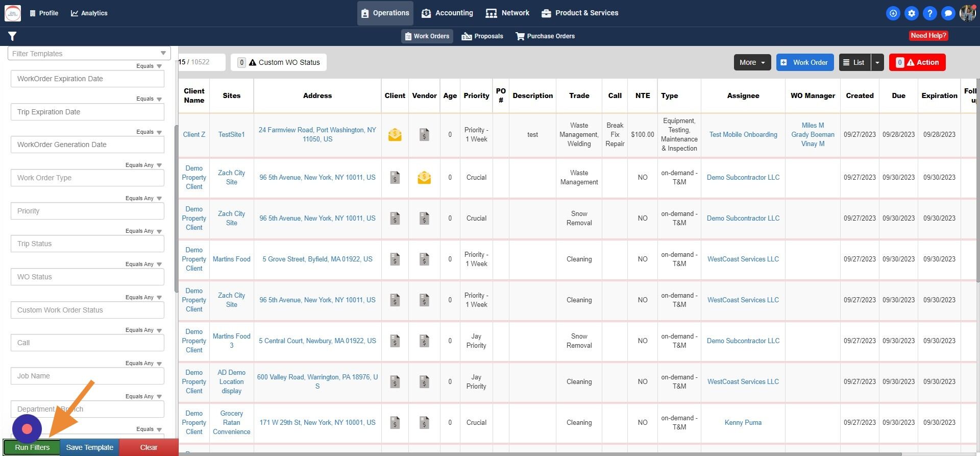Open the chat messages icon
980x456 pixels.
(948, 13)
